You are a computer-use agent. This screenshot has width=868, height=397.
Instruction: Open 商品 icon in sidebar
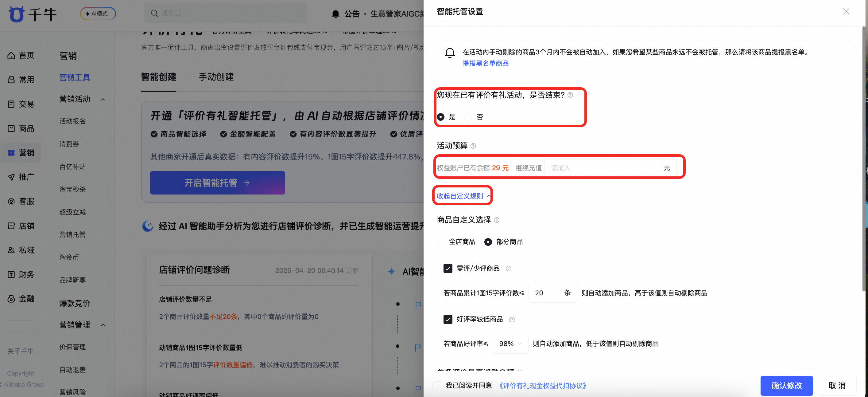(11, 128)
